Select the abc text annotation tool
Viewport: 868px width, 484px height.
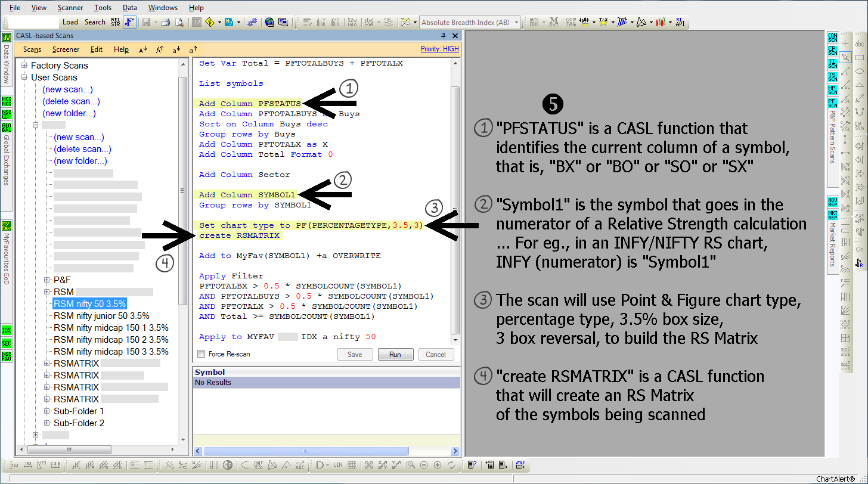point(860,44)
